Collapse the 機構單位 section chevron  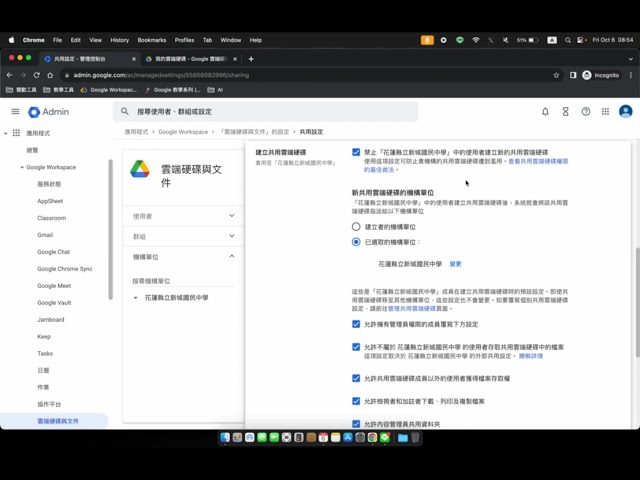tap(232, 256)
